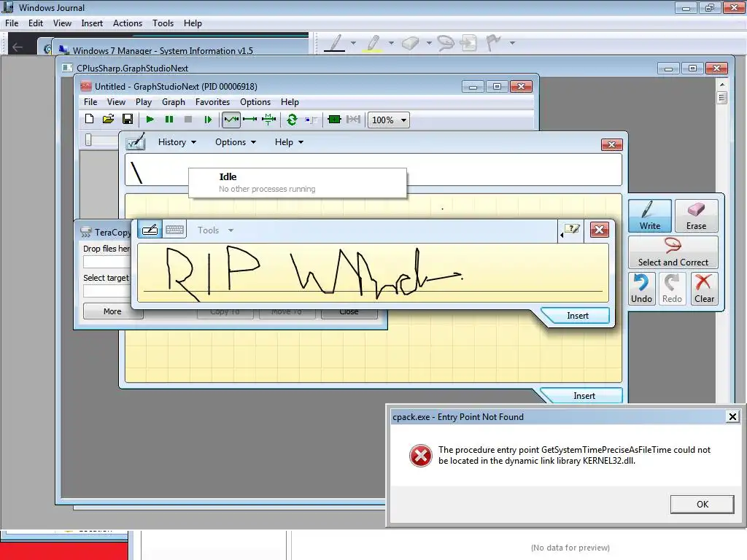Click Insert in the handwriting input panel
Screen dimensions: 747x560
click(x=577, y=316)
